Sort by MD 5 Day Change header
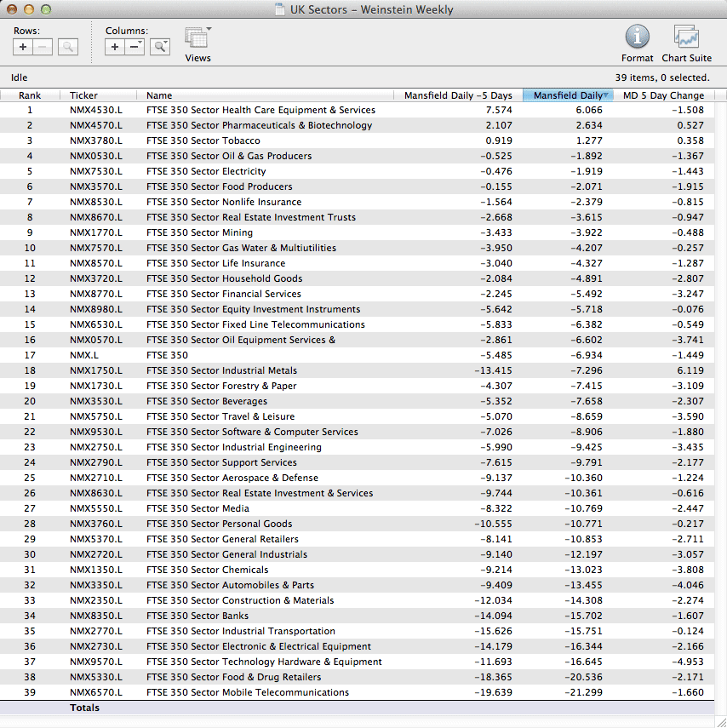The height and width of the screenshot is (728, 727). pos(663,95)
